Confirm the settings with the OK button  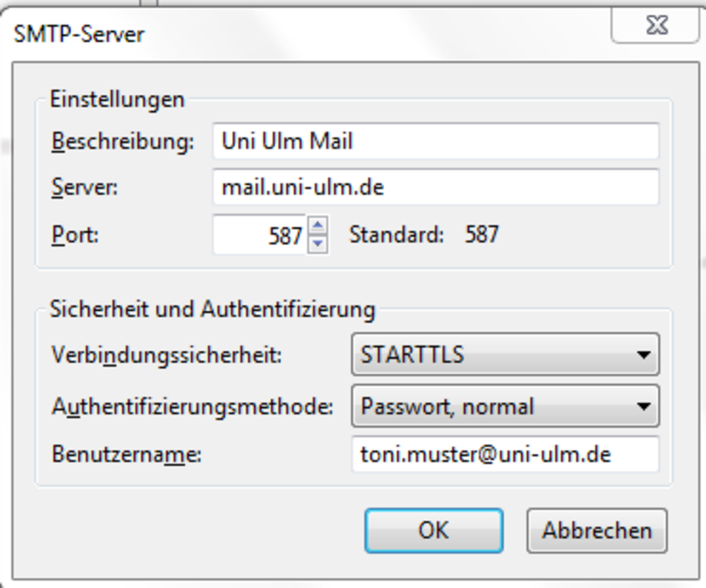coord(434,530)
